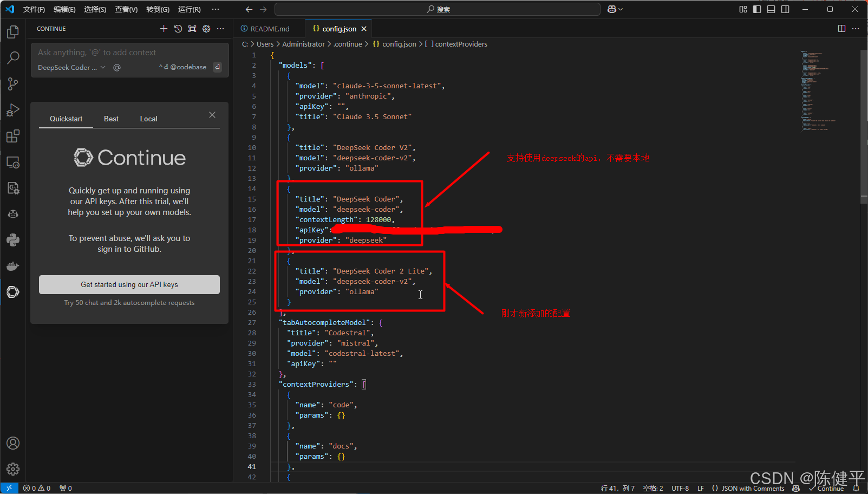Screen dimensions: 868x494
Task: Start a new Continue session with plus icon
Action: (164, 29)
